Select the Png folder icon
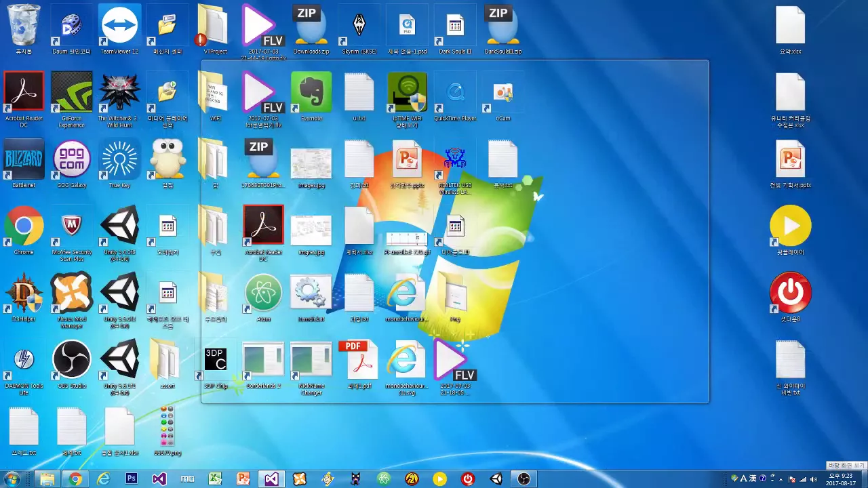 tap(455, 297)
